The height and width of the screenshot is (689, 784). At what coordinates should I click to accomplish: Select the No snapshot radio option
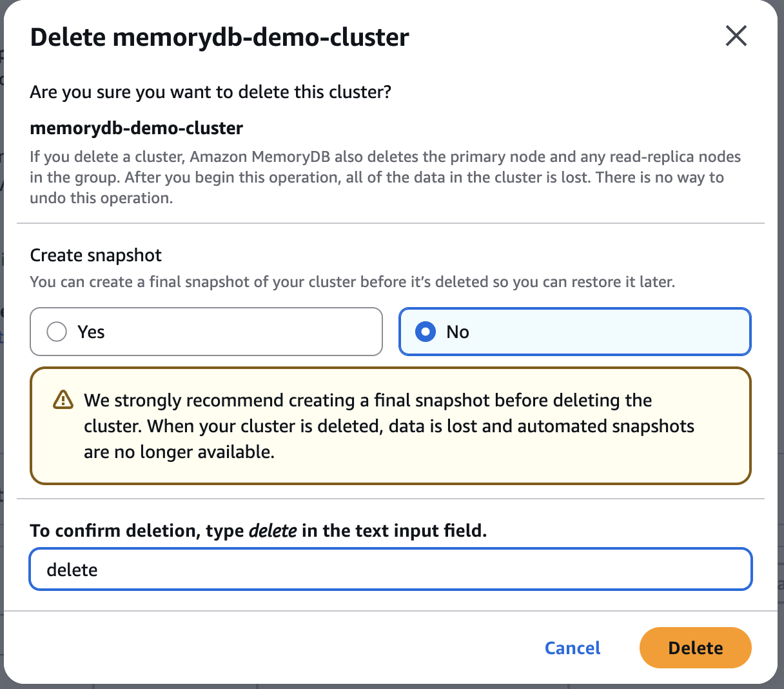coord(575,332)
